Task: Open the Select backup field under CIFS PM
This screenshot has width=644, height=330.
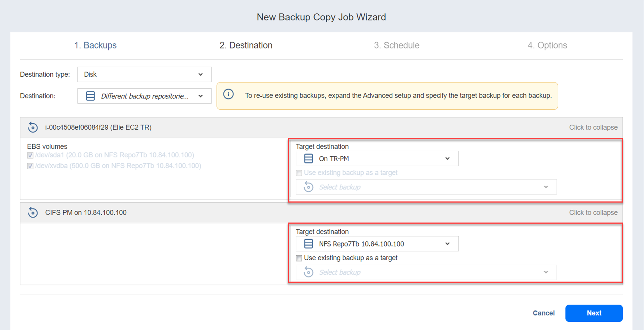Action: (x=426, y=272)
